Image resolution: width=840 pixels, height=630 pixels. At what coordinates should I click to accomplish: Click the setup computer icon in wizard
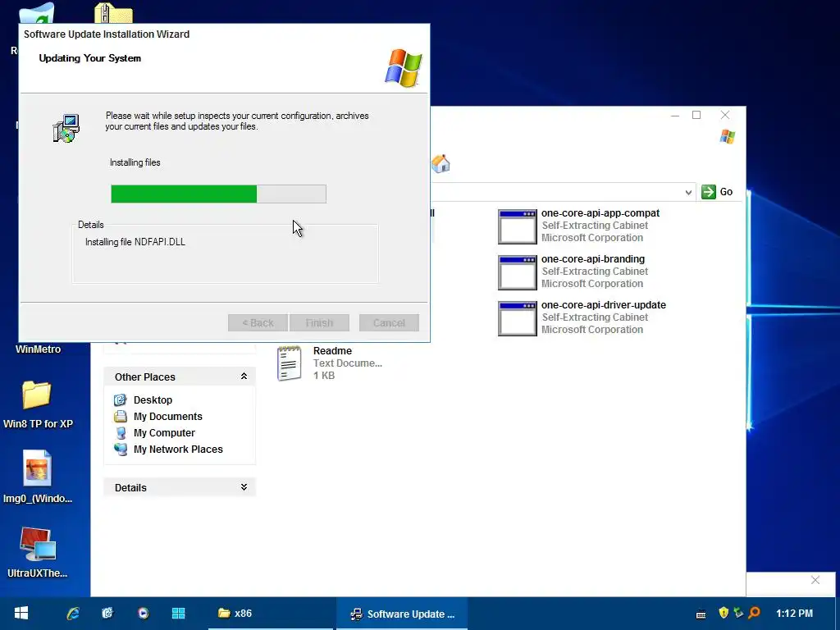[x=66, y=128]
